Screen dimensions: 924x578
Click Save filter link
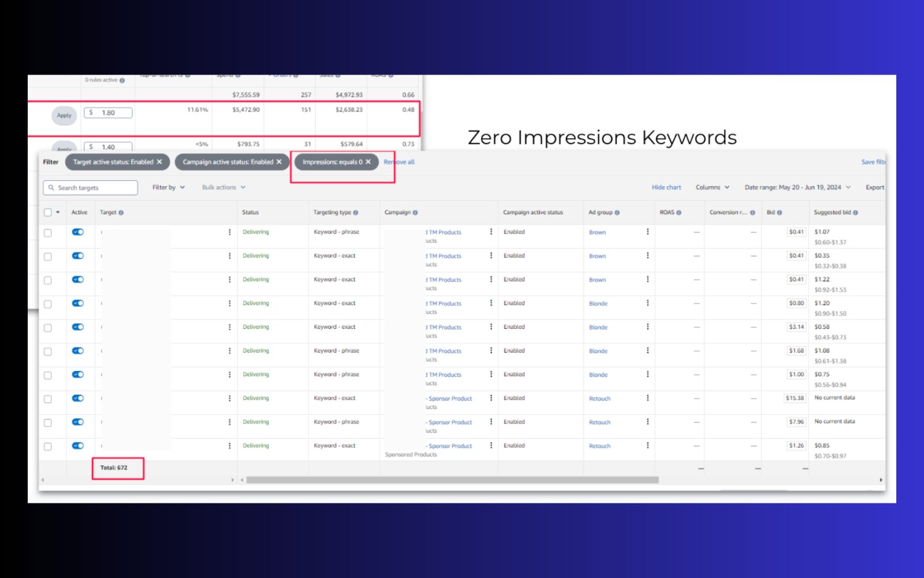coord(873,162)
